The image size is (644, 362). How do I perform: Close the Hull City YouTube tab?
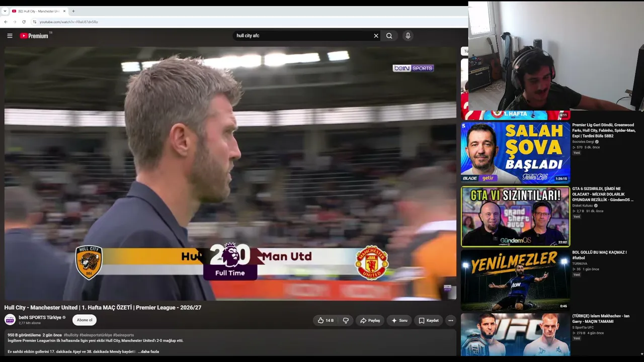[x=64, y=11]
